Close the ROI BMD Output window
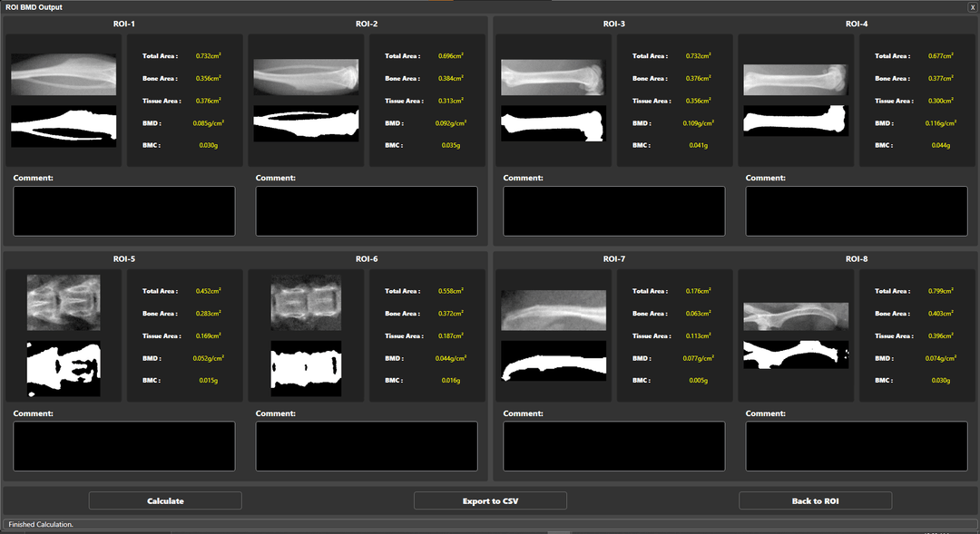 [973, 7]
